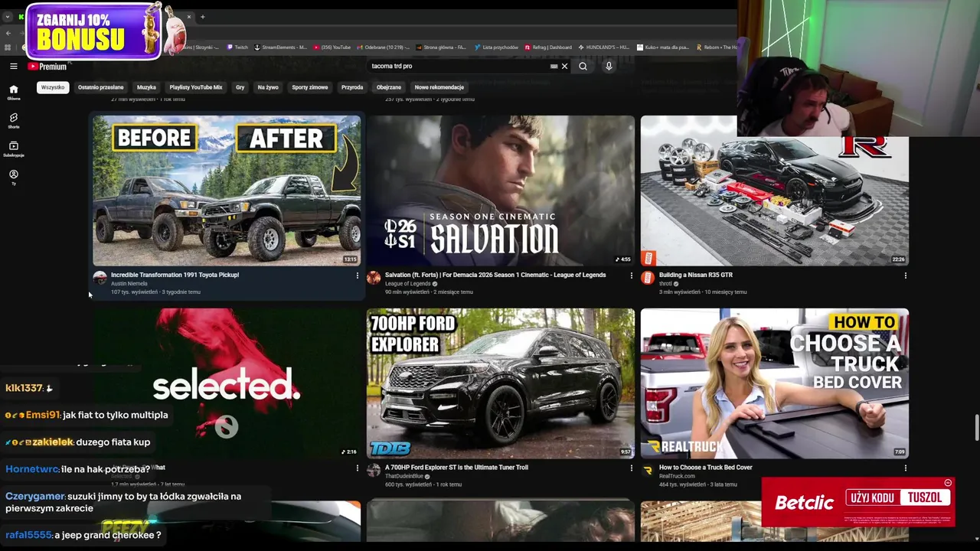Click title 'Salvation (ft. Forts)' League of Legends
Screen dimensions: 980x551
point(495,275)
